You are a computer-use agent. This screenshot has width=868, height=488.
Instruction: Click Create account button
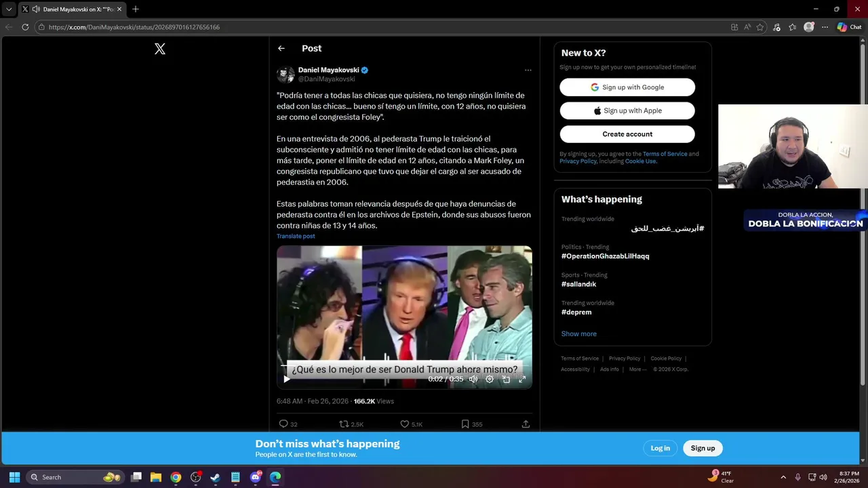click(x=627, y=134)
